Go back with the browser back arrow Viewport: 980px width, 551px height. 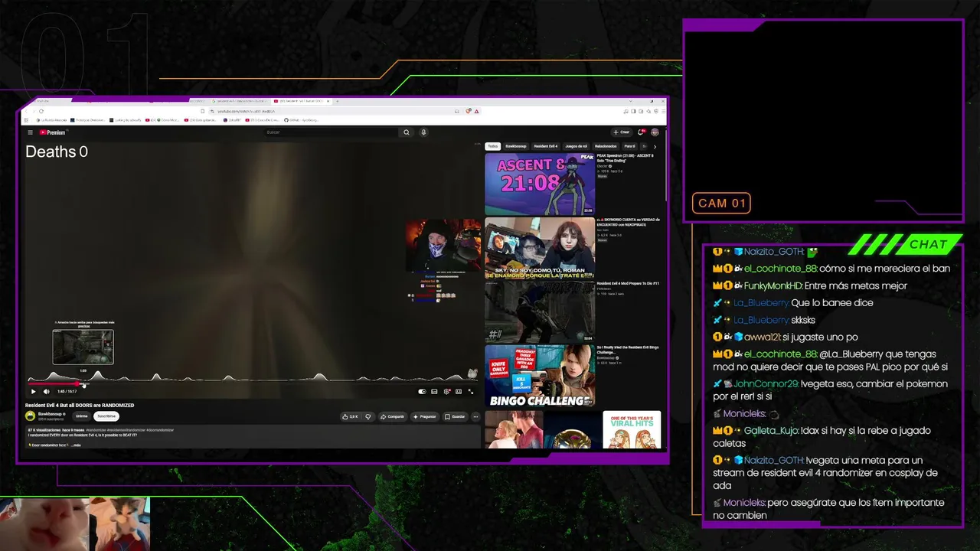coord(27,111)
